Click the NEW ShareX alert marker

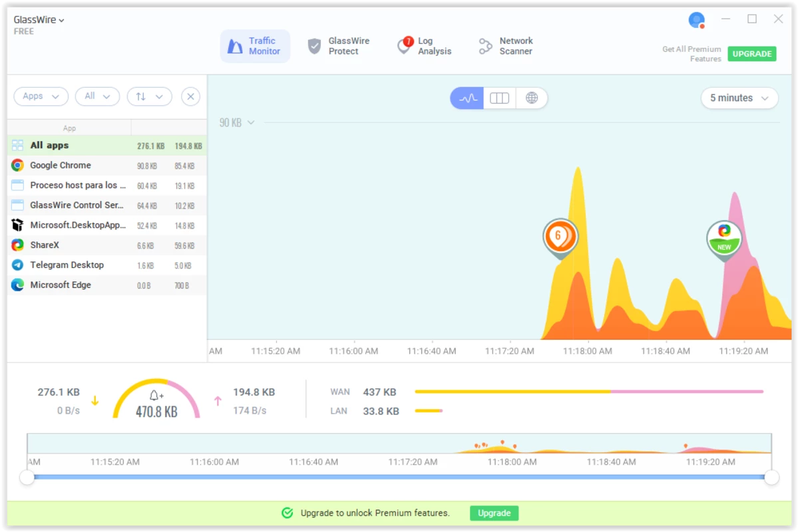click(x=723, y=237)
